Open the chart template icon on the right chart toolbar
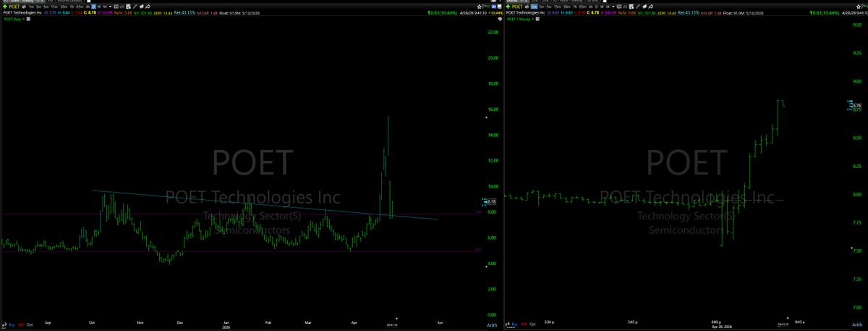Image resolution: width=868 pixels, height=331 pixels. coord(631,7)
